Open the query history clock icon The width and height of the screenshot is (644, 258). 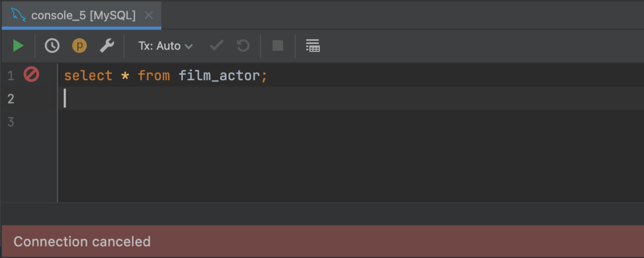coord(52,46)
